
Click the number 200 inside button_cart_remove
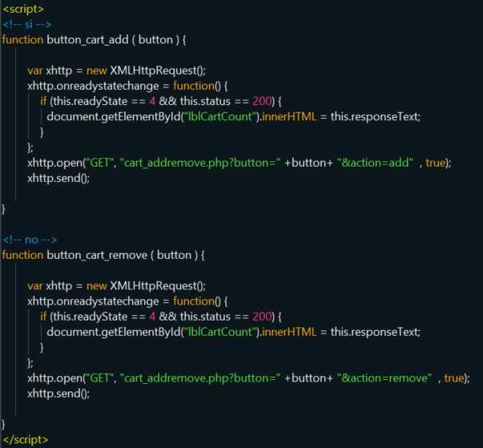pyautogui.click(x=262, y=317)
